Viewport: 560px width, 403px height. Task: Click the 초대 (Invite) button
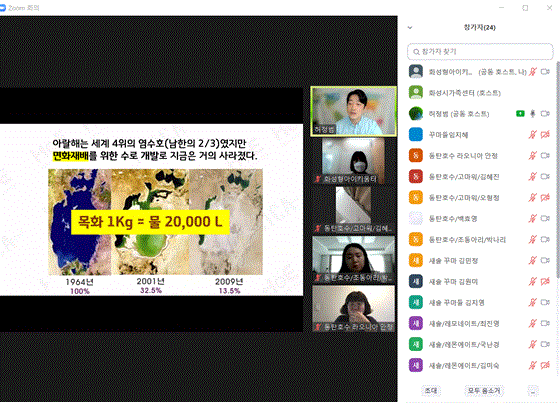431,391
